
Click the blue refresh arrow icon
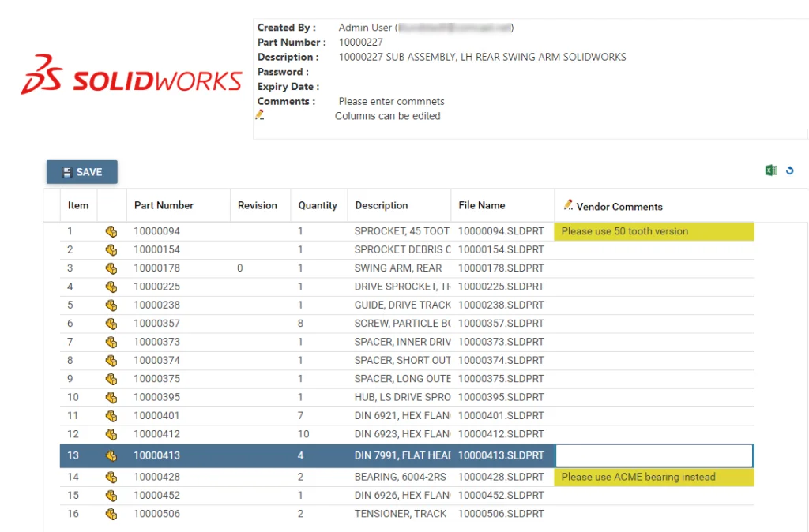pyautogui.click(x=788, y=170)
